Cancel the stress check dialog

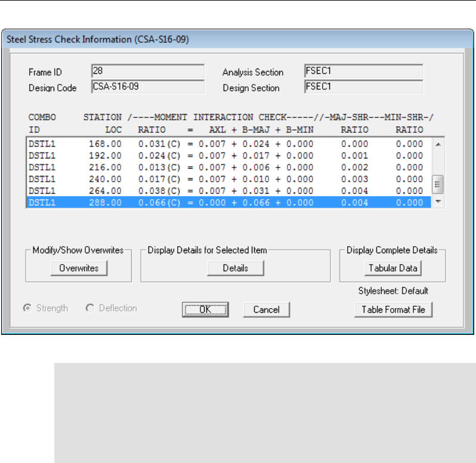pyautogui.click(x=267, y=310)
